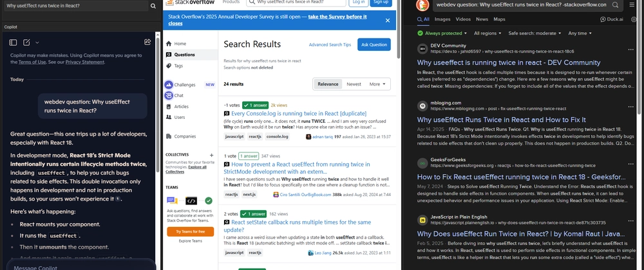The width and height of the screenshot is (644, 270).
Task: Select the All tab in DuckDuckGo
Action: tap(424, 19)
